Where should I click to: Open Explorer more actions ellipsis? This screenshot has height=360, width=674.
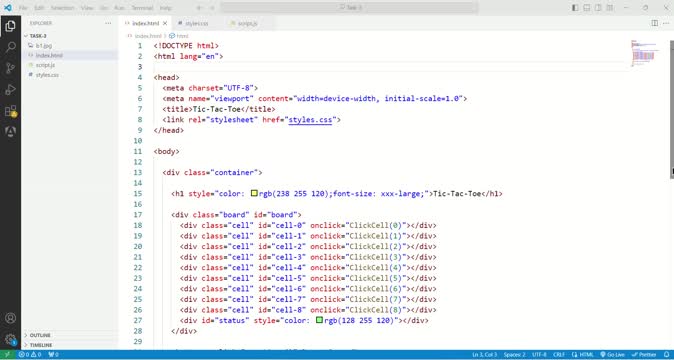[x=108, y=23]
